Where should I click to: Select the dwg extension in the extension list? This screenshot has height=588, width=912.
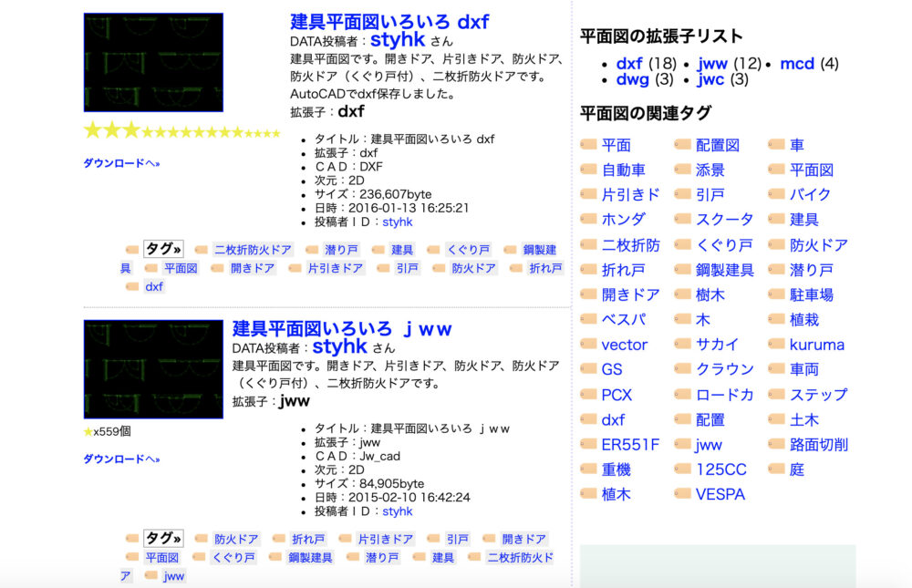(x=632, y=79)
